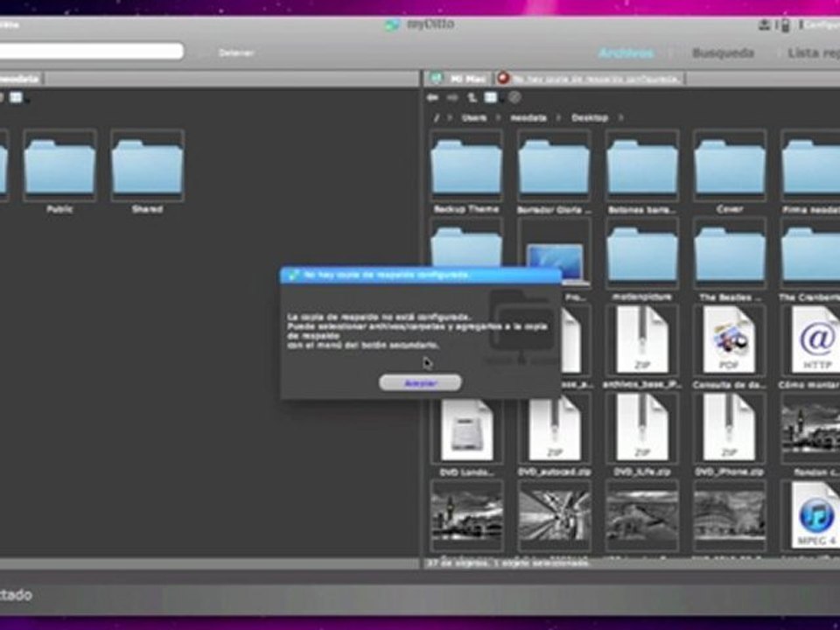The width and height of the screenshot is (840, 630).
Task: Click the device icon next to Configuración
Action: 784,25
